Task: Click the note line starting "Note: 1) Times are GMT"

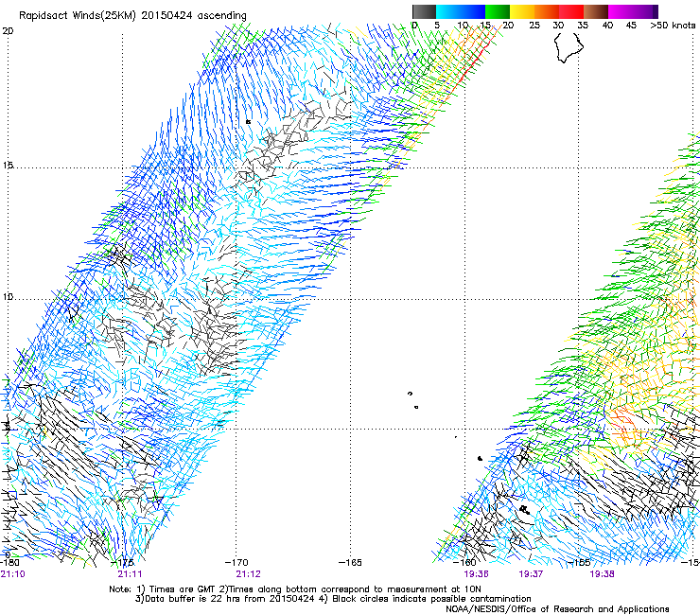Action: click(294, 589)
